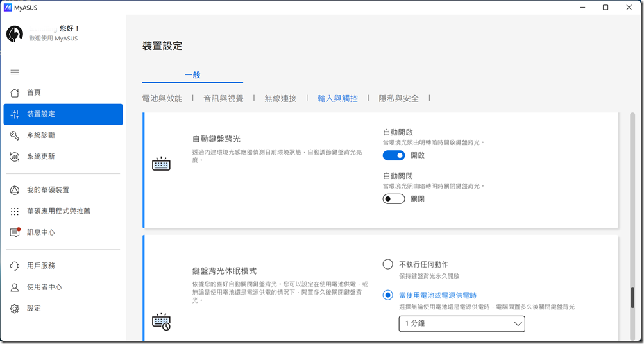644x344 pixels.
Task: Click the user profile avatar
Action: (15, 34)
